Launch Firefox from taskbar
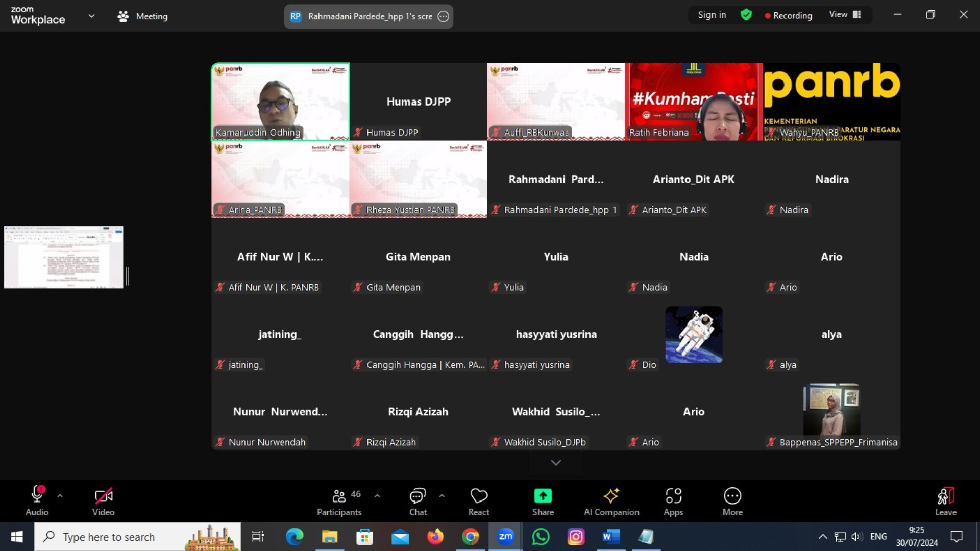Viewport: 980px width, 551px height. [x=435, y=537]
